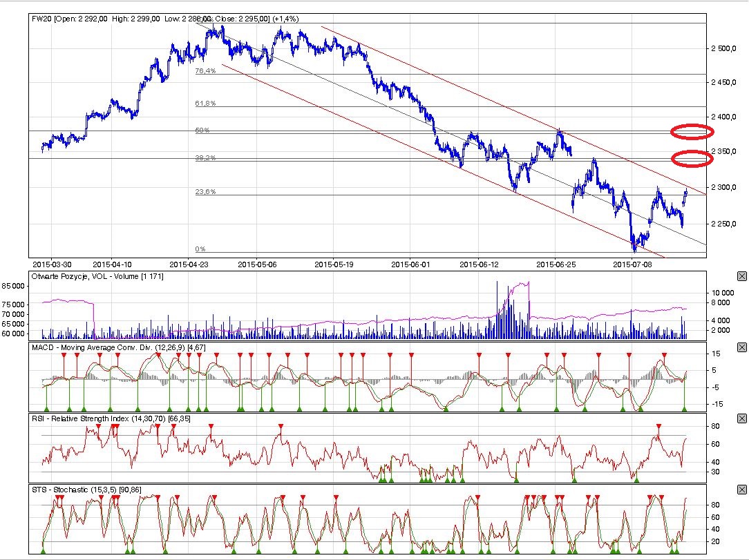
Task: Click the upper red ellipse annotation
Action: 691,131
